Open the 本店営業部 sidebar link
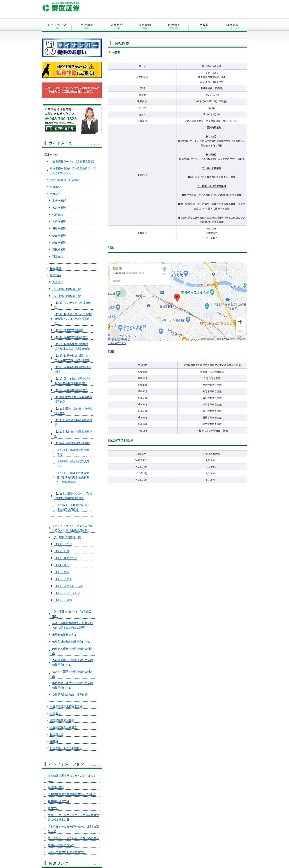289x868 pixels. point(59,201)
